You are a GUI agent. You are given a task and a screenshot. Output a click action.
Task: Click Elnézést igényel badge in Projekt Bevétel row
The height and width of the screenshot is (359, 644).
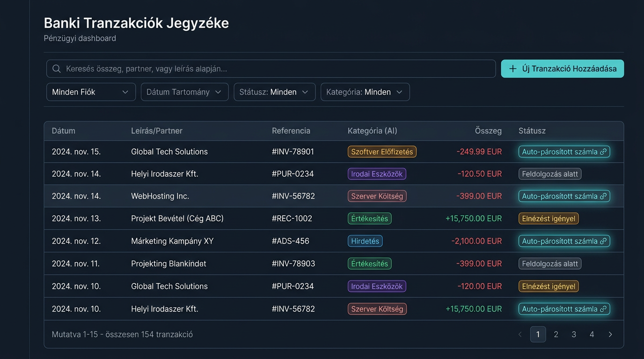point(549,218)
